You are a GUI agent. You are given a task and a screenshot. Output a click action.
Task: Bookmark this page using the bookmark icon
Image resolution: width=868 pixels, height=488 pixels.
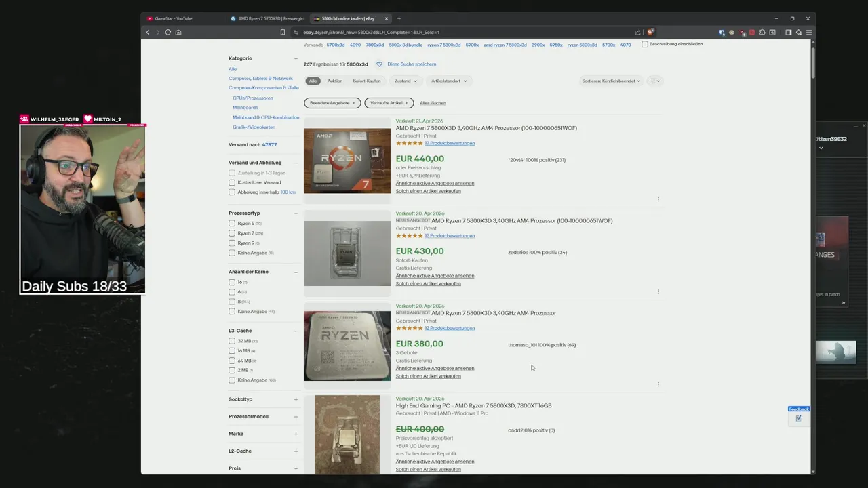[283, 32]
